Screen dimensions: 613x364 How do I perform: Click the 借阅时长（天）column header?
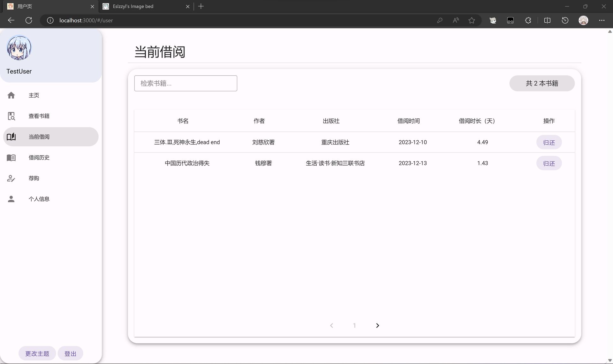tap(477, 121)
